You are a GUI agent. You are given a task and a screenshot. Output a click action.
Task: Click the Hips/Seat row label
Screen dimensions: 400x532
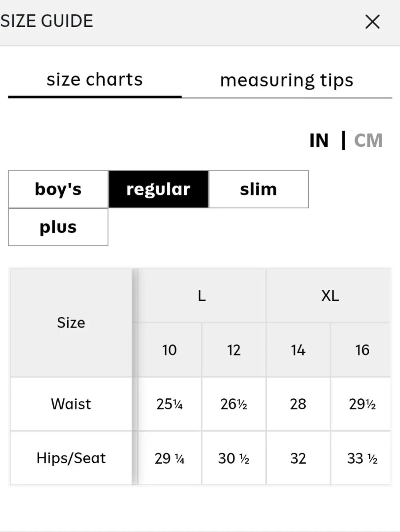coord(71,458)
